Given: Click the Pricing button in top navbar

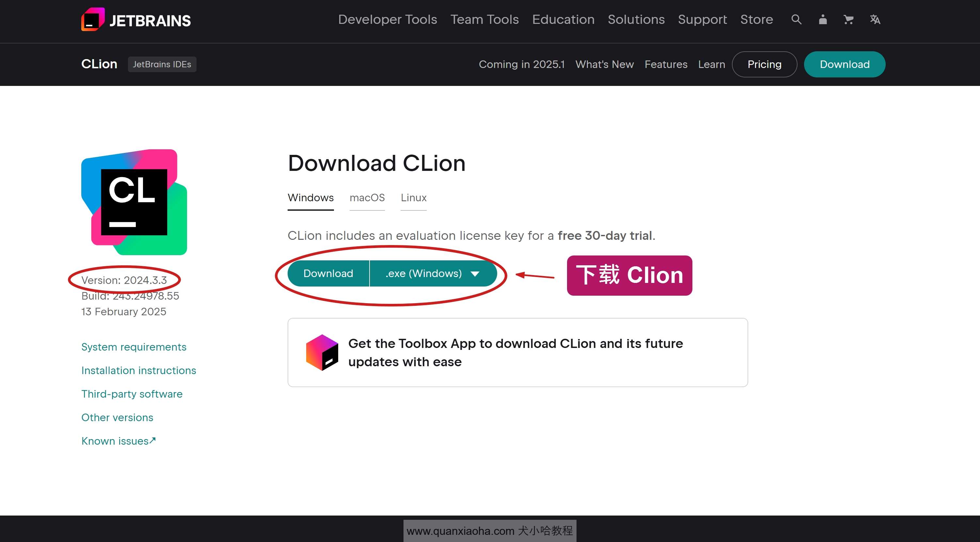Looking at the screenshot, I should [764, 64].
